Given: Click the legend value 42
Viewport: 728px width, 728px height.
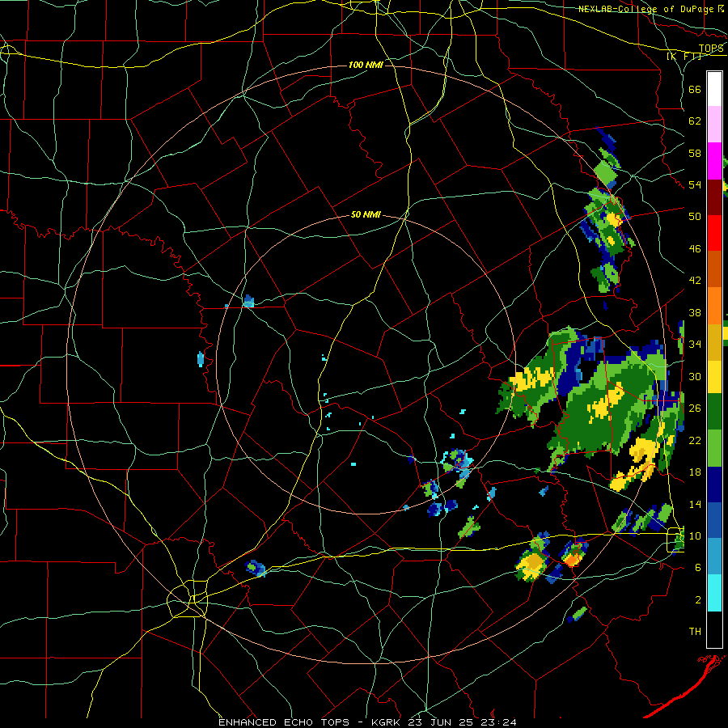Looking at the screenshot, I should click(695, 281).
